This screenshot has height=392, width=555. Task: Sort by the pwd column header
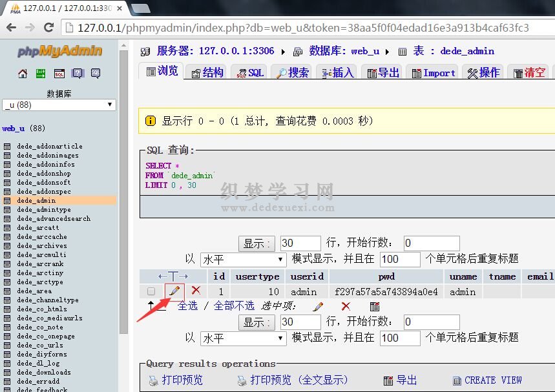(386, 276)
